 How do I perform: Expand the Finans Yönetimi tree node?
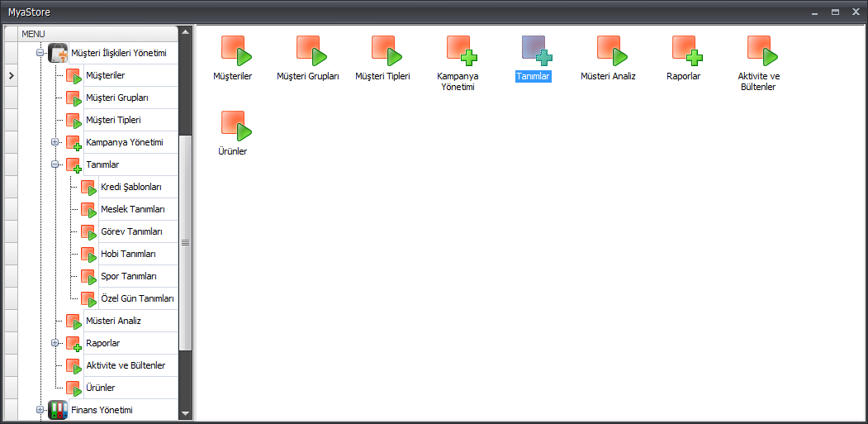[x=40, y=410]
